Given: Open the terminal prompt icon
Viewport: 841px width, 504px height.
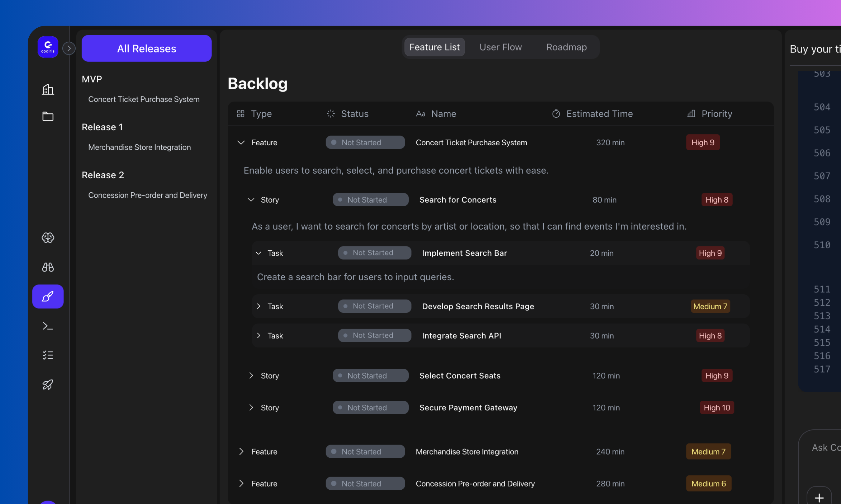Looking at the screenshot, I should pos(48,326).
